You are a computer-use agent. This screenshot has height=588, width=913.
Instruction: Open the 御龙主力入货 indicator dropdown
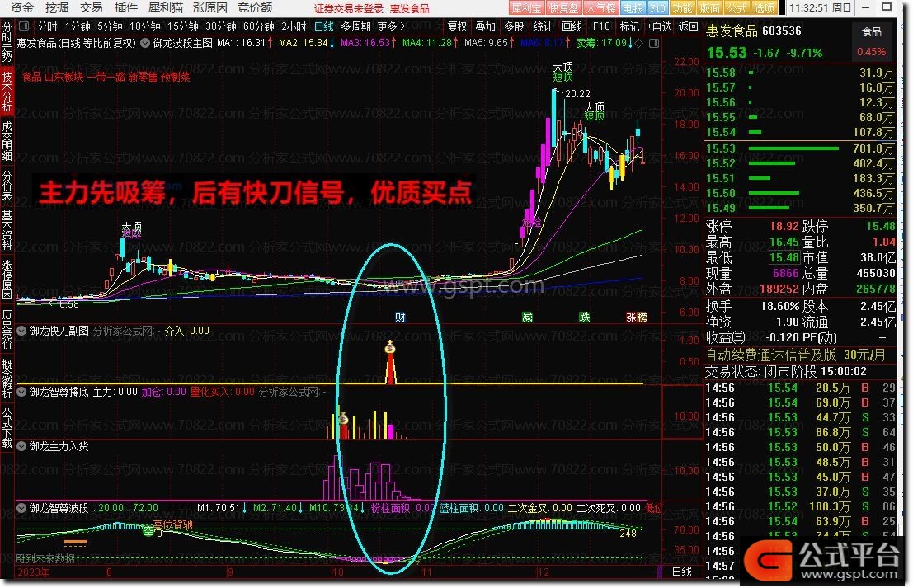point(21,446)
